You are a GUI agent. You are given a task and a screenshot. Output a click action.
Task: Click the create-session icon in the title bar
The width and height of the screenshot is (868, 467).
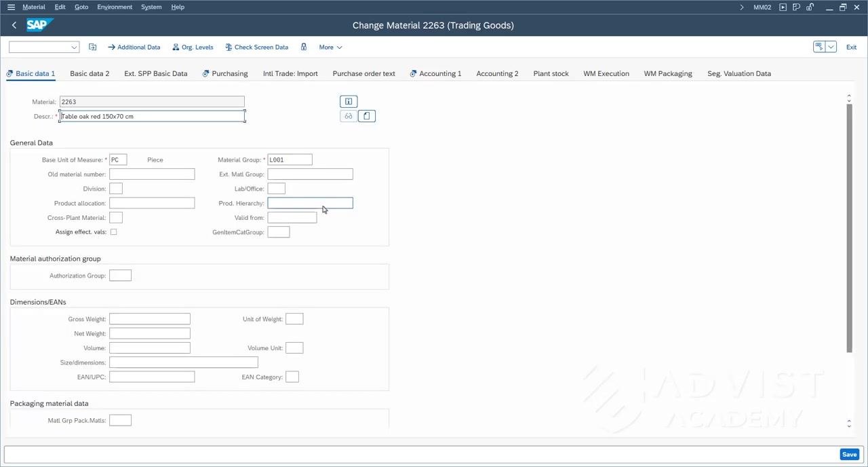tap(797, 7)
